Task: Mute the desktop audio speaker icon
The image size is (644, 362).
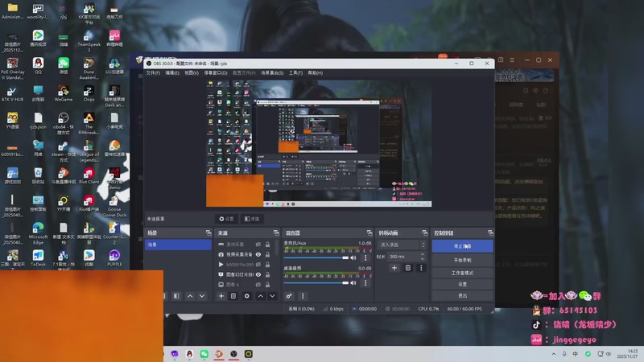Action: pos(353,283)
